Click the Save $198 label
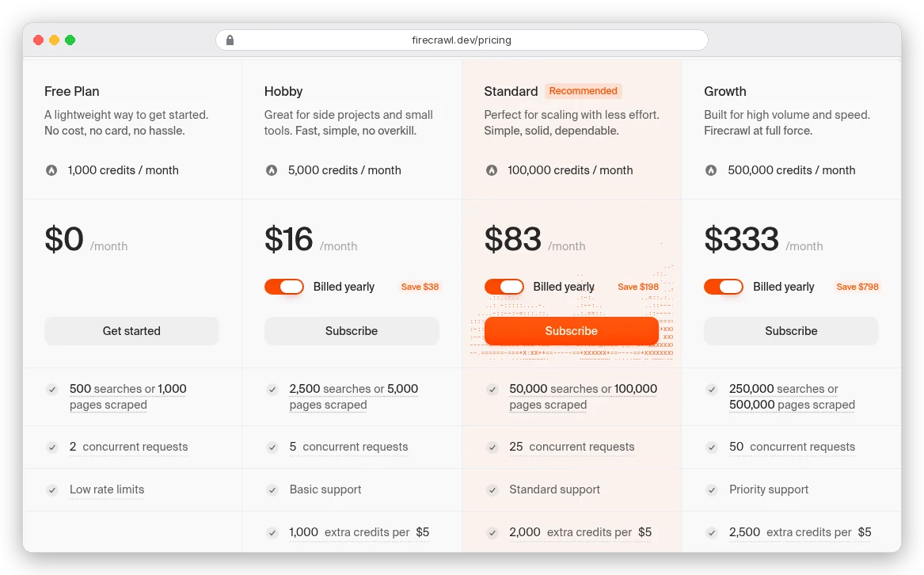The height and width of the screenshot is (575, 924). (638, 287)
